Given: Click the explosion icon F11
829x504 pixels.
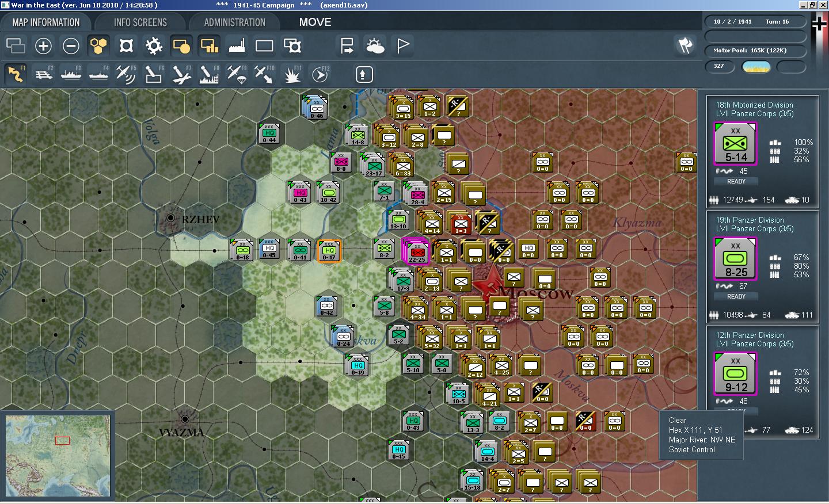Looking at the screenshot, I should (x=292, y=74).
